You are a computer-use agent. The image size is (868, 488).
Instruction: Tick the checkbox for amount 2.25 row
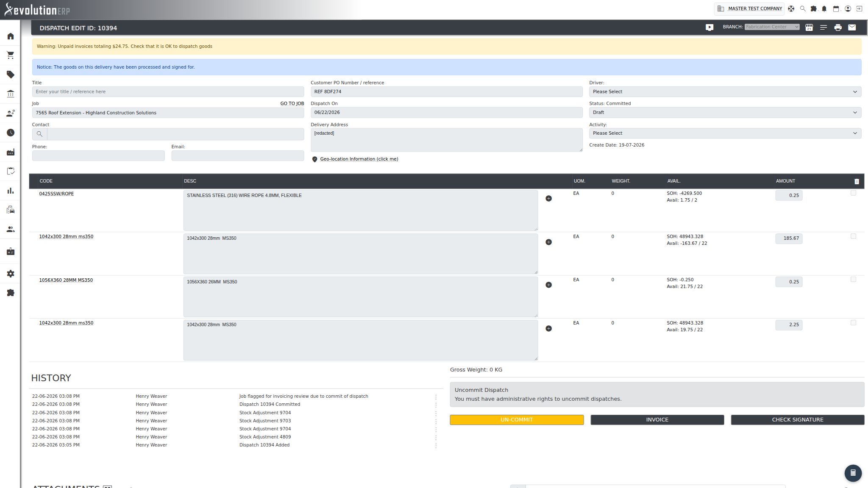click(853, 323)
